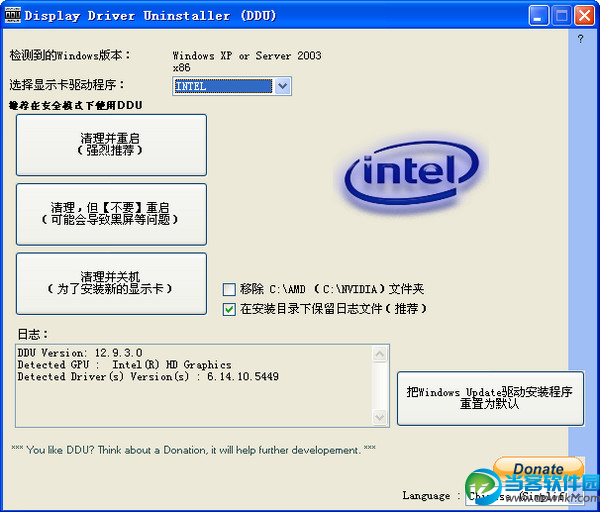Close the Display Driver Uninstaller window
Screen dimensions: 601x512
coord(585,16)
